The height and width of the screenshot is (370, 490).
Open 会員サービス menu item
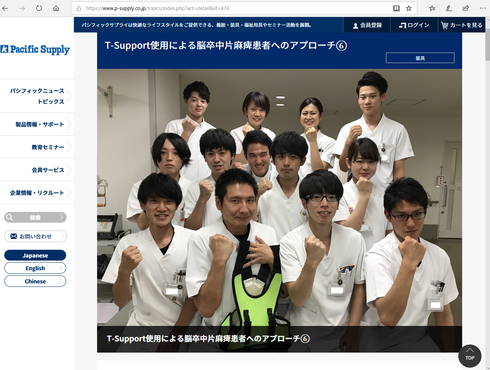point(37,170)
